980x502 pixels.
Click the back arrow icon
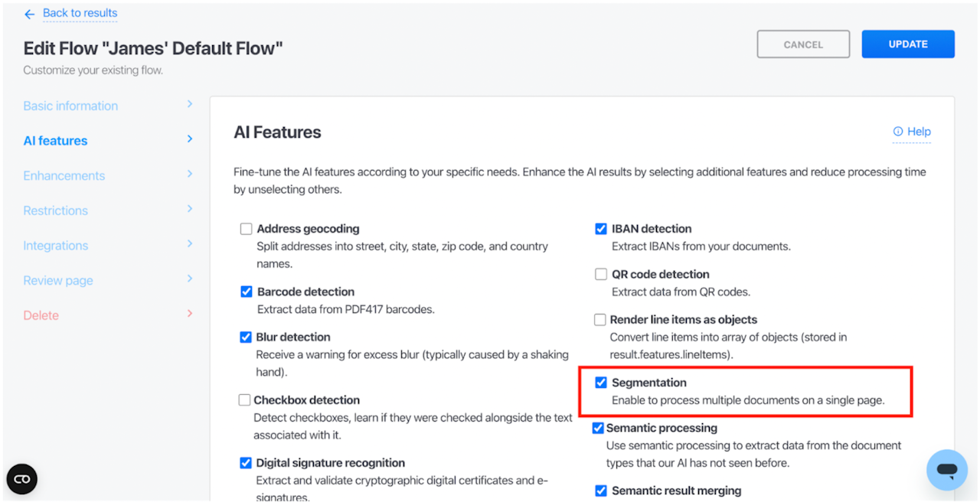(x=29, y=15)
